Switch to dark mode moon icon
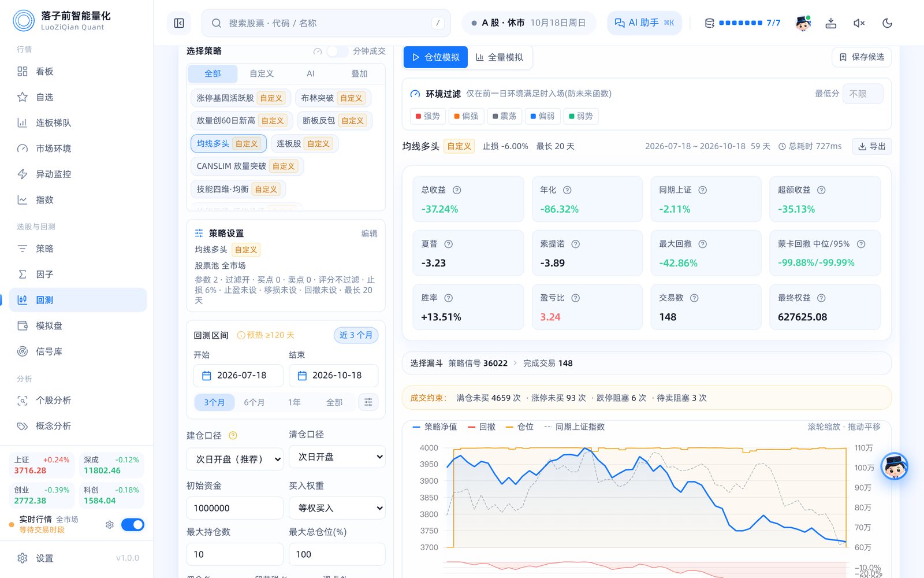Image resolution: width=924 pixels, height=578 pixels. (888, 23)
